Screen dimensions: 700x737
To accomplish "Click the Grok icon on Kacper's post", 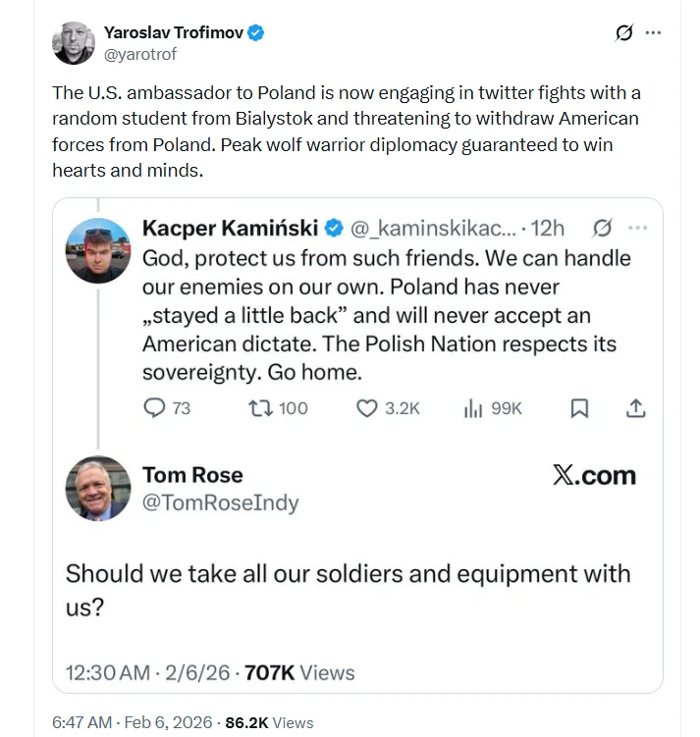I will click(x=602, y=229).
